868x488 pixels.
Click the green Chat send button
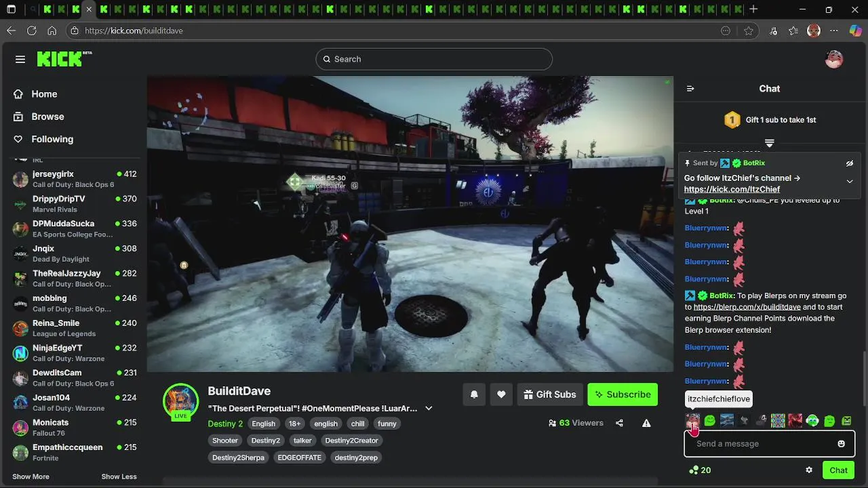point(838,470)
